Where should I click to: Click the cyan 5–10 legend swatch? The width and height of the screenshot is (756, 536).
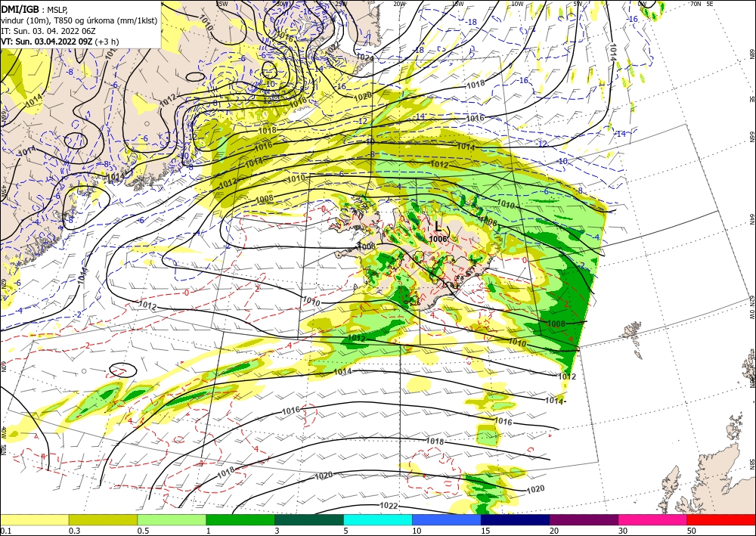coord(378,519)
